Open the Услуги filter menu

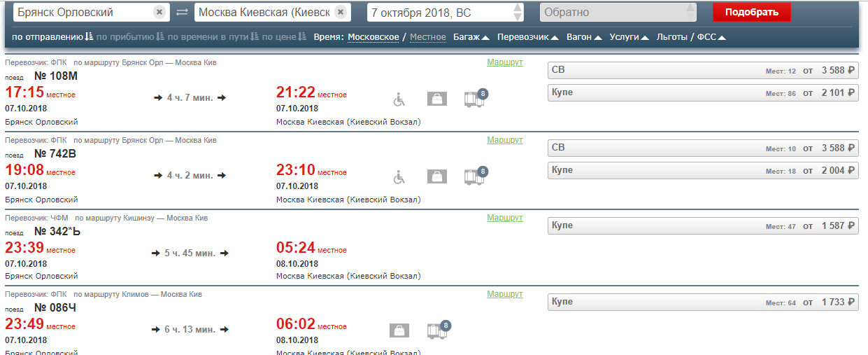pos(629,37)
